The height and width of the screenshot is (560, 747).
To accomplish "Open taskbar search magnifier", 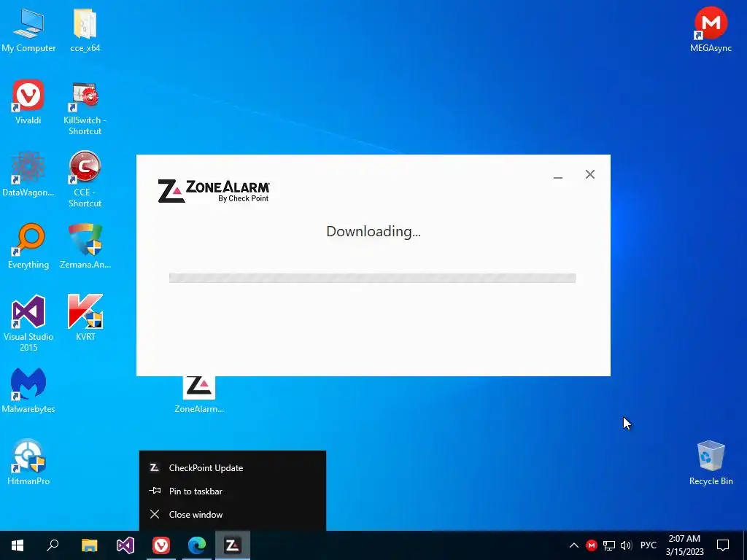I will (53, 545).
